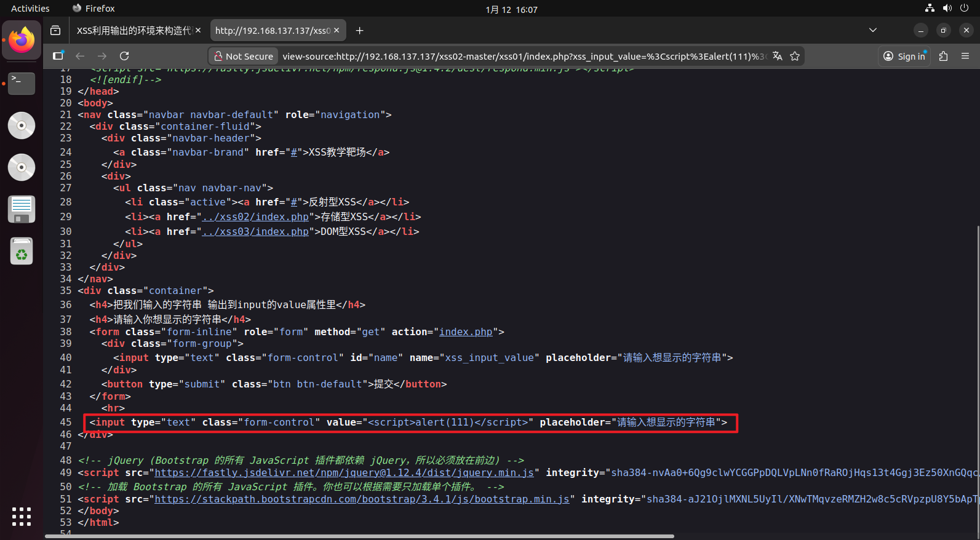Click the form-group class value on line 39

pos(202,343)
